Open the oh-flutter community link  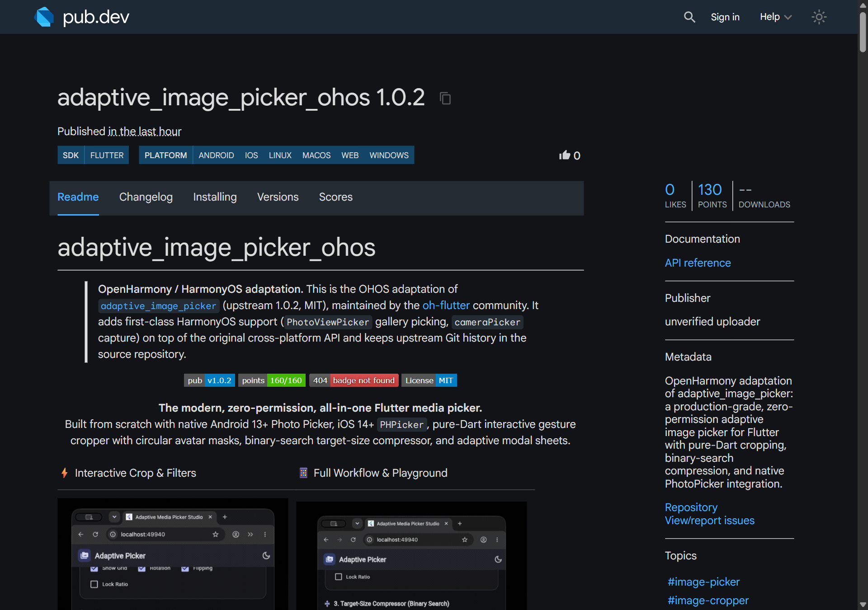446,305
